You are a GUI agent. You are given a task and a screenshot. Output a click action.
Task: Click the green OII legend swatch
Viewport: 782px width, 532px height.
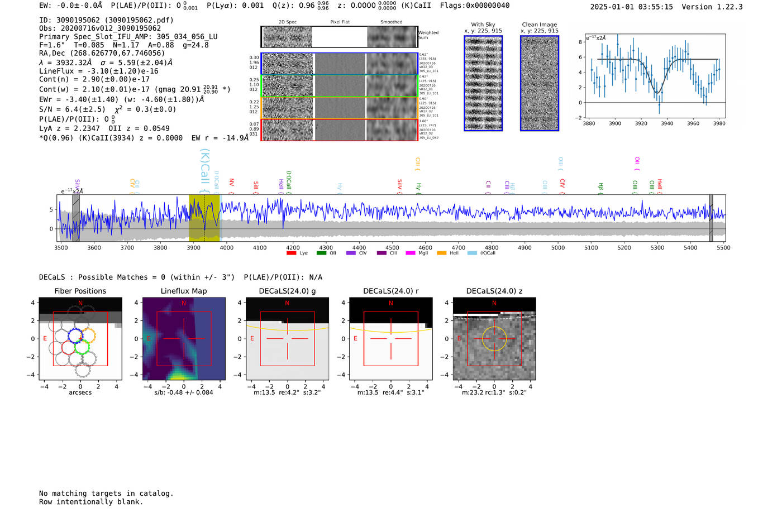tap(321, 253)
